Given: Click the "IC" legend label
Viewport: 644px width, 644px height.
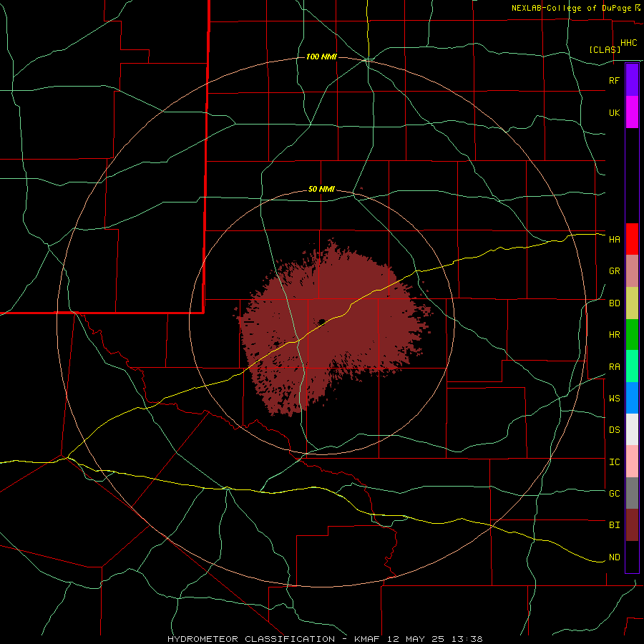Looking at the screenshot, I should pos(614,462).
